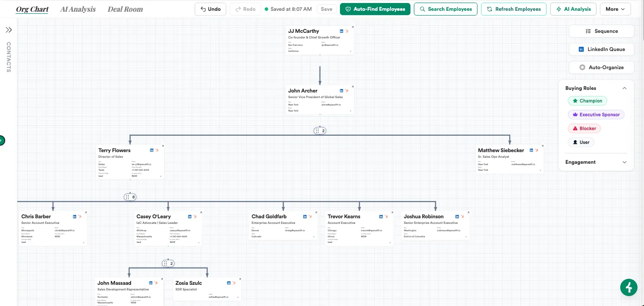Select the Champion buying role tag
Screen dimensions: 644x306
[587, 101]
